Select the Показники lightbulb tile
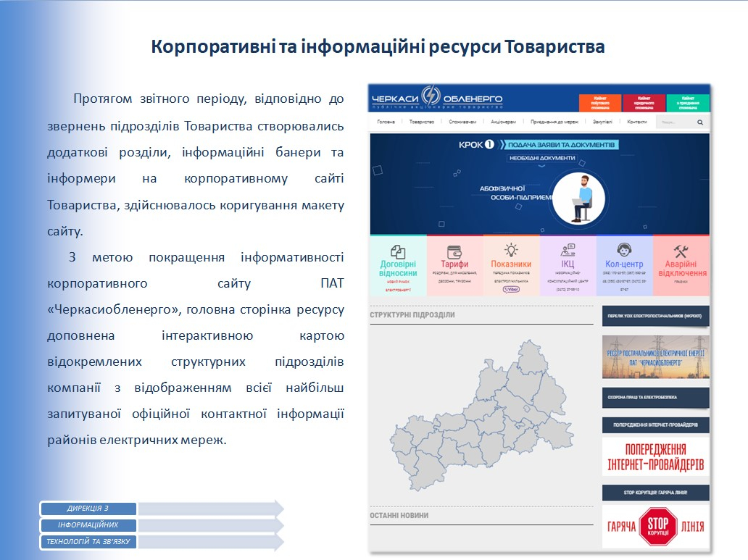The height and width of the screenshot is (560, 748). (512, 265)
